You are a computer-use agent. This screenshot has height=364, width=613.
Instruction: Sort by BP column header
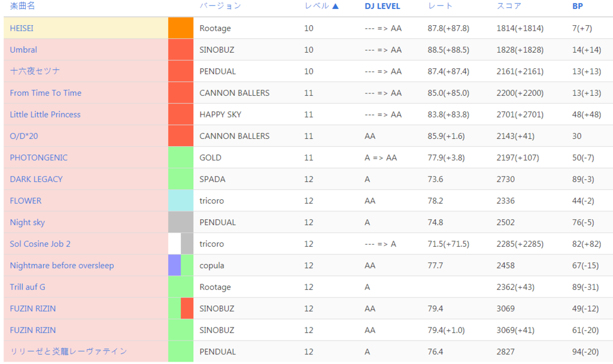click(x=578, y=6)
